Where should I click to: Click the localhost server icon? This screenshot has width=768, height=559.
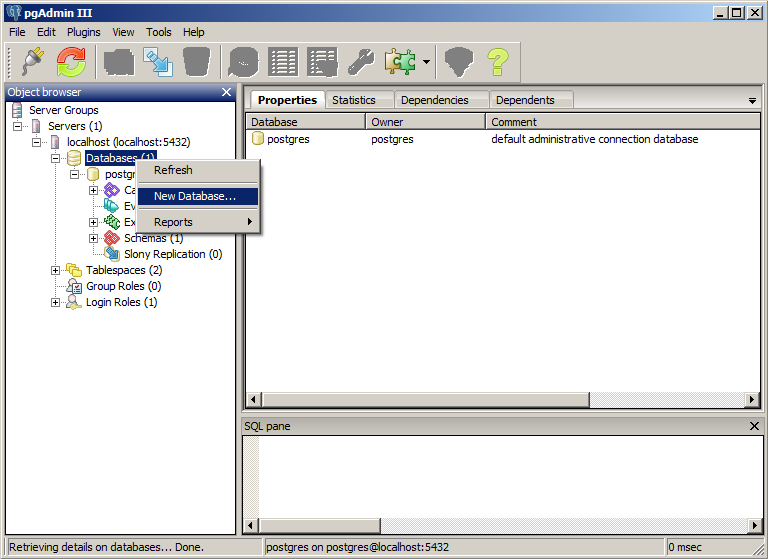(55, 142)
